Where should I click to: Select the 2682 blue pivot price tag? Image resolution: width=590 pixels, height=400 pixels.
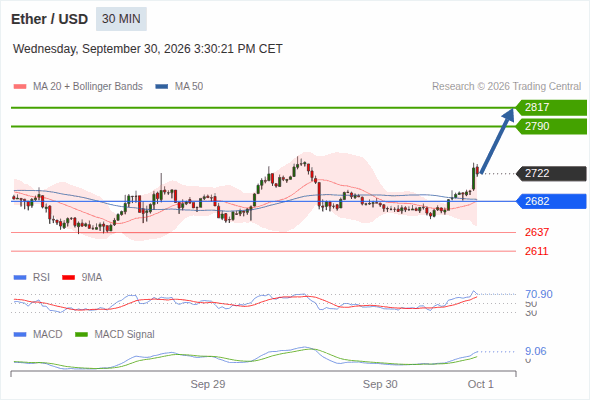point(551,201)
